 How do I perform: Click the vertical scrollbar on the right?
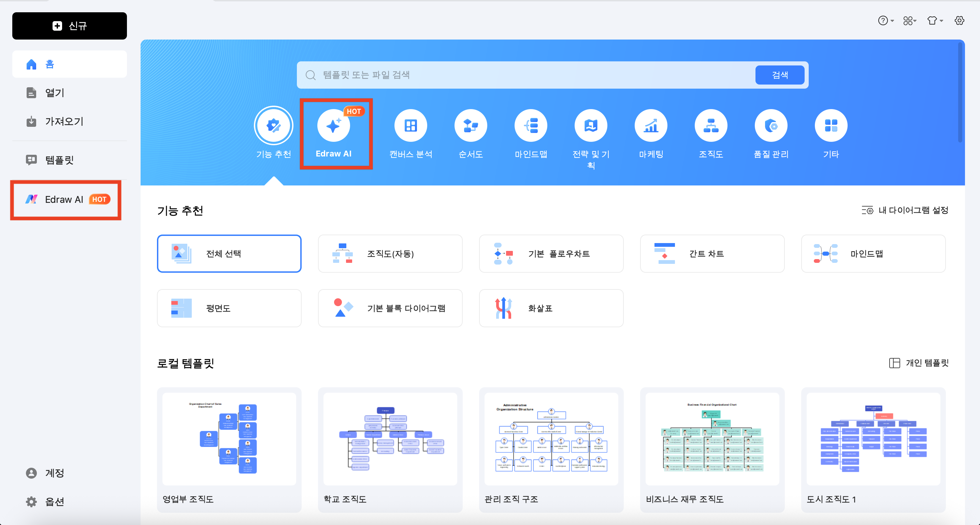click(960, 92)
